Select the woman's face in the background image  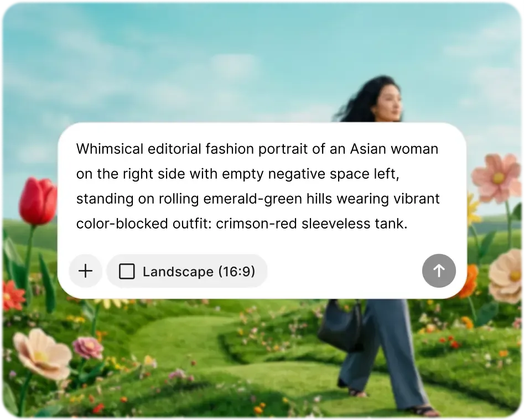tap(390, 102)
